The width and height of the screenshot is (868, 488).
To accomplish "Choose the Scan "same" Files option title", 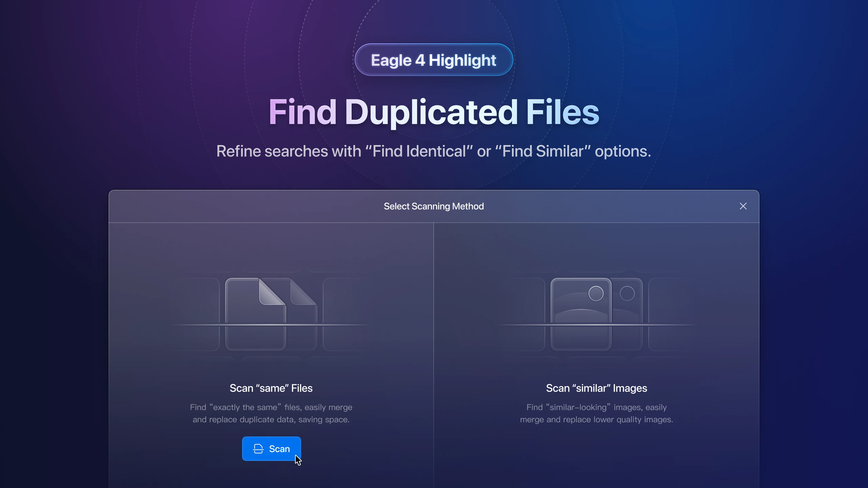I will click(271, 388).
